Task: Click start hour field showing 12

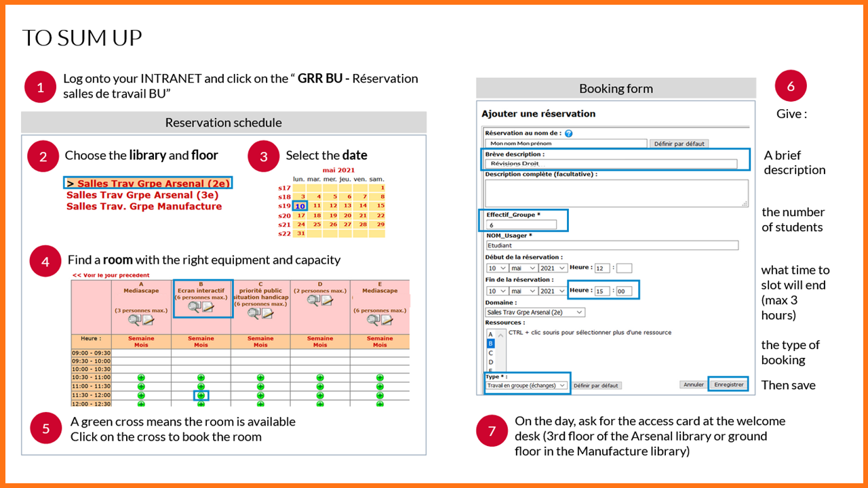Action: [602, 268]
